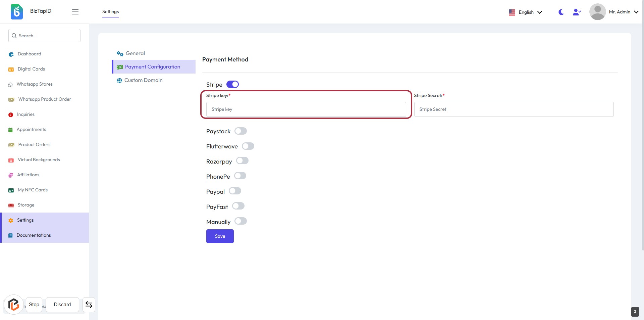
Task: Click the BizTapID logo icon
Action: point(16,12)
